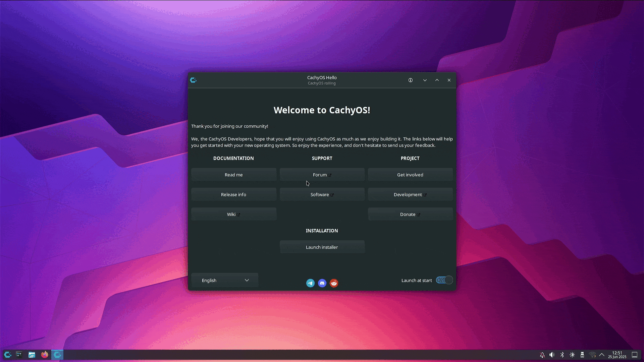The height and width of the screenshot is (362, 644).
Task: Open the Software support button
Action: pyautogui.click(x=322, y=194)
